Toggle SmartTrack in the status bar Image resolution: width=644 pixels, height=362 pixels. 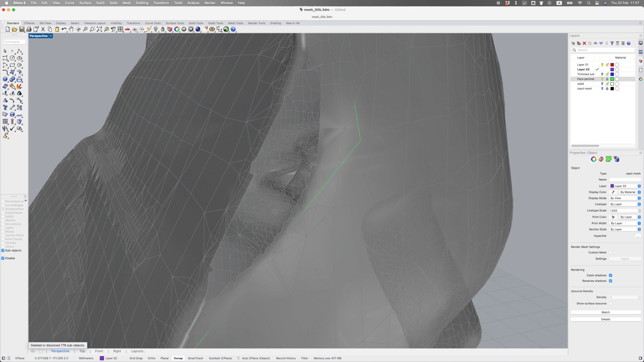click(x=195, y=358)
